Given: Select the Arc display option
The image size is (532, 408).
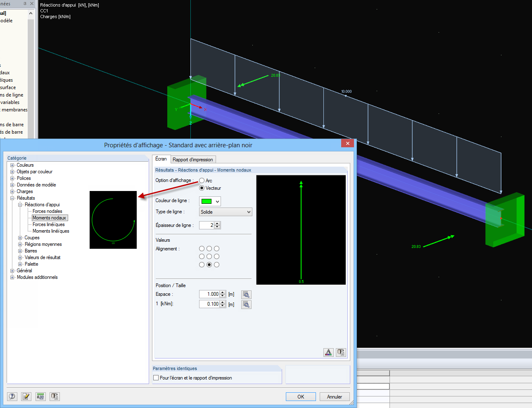Looking at the screenshot, I should (202, 181).
